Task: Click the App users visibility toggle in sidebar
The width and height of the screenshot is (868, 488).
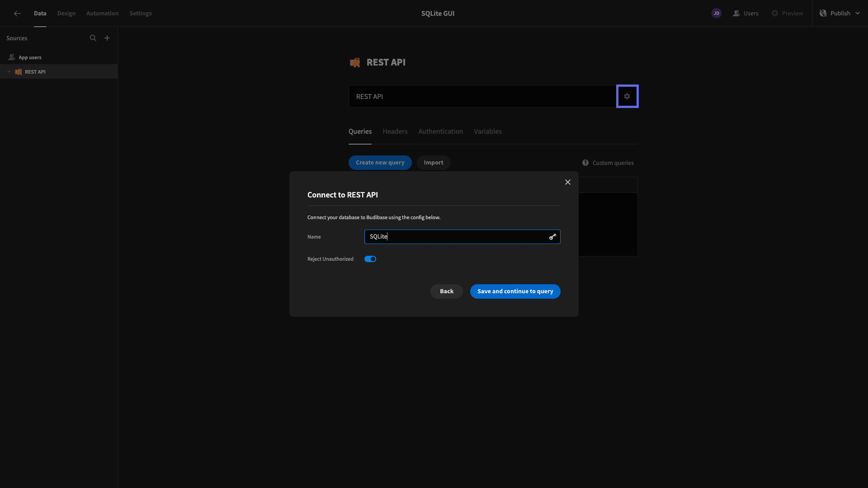Action: click(8, 58)
